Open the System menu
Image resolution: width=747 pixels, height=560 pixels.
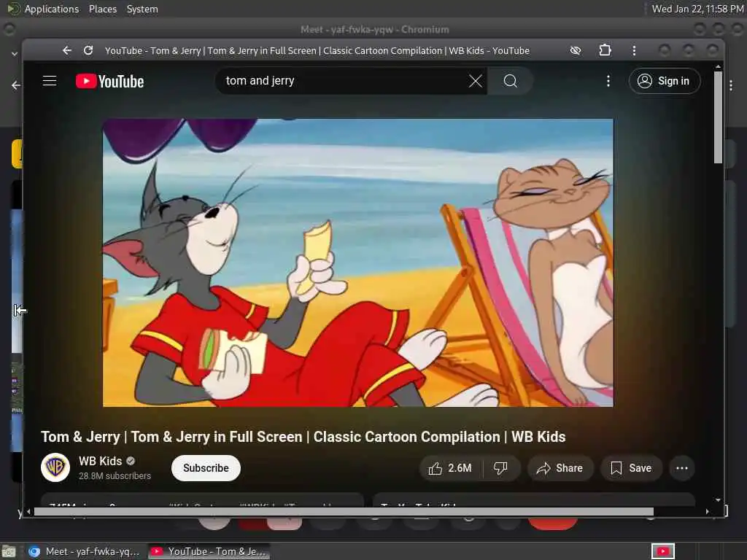[x=142, y=9]
